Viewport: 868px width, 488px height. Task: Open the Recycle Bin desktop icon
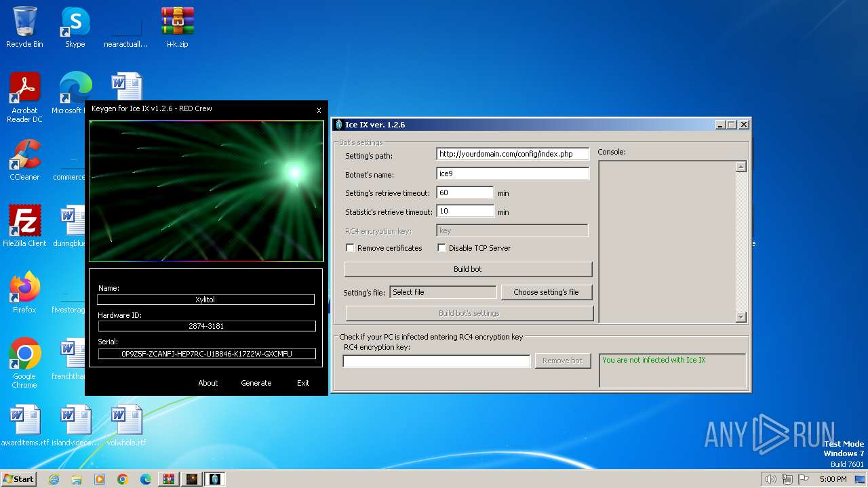pyautogui.click(x=24, y=27)
